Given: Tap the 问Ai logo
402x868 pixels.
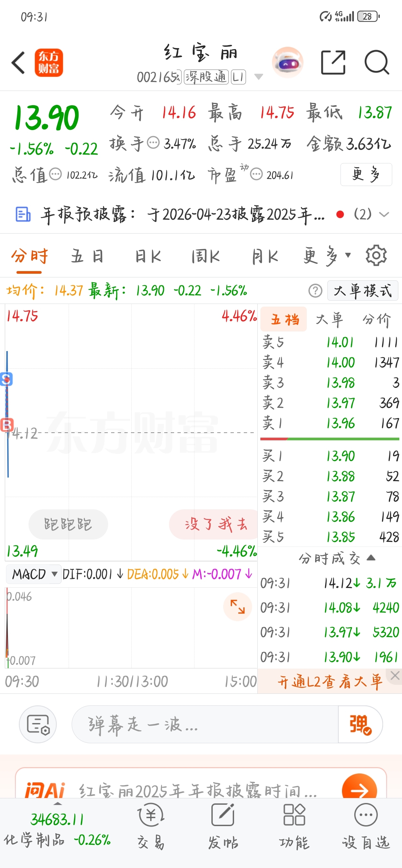Looking at the screenshot, I should pos(44,790).
